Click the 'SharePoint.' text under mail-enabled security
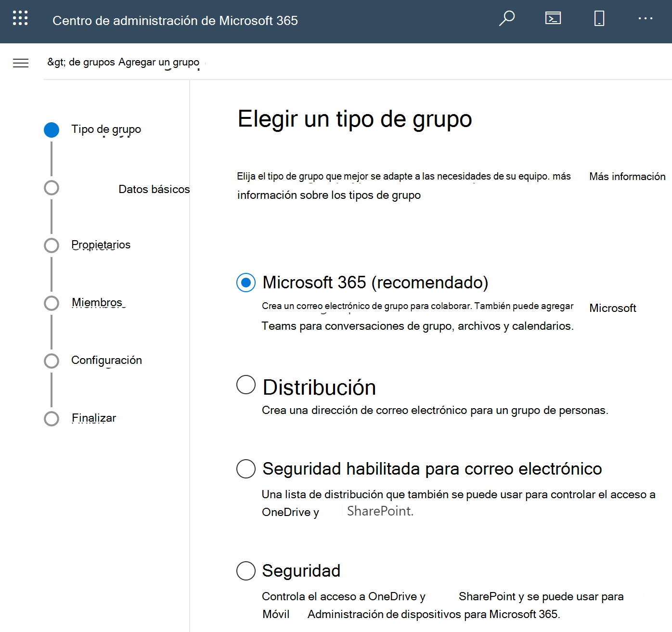The image size is (672, 632). [x=380, y=511]
